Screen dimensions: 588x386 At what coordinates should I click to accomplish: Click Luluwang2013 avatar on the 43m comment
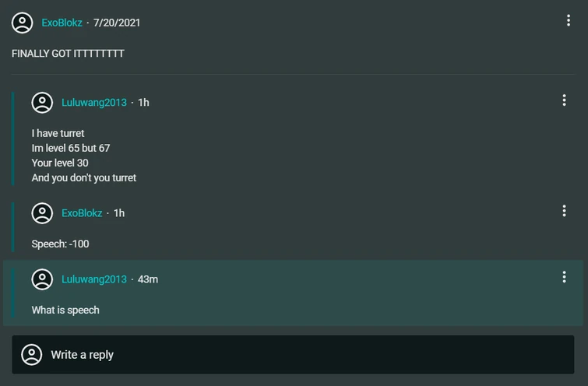42,279
